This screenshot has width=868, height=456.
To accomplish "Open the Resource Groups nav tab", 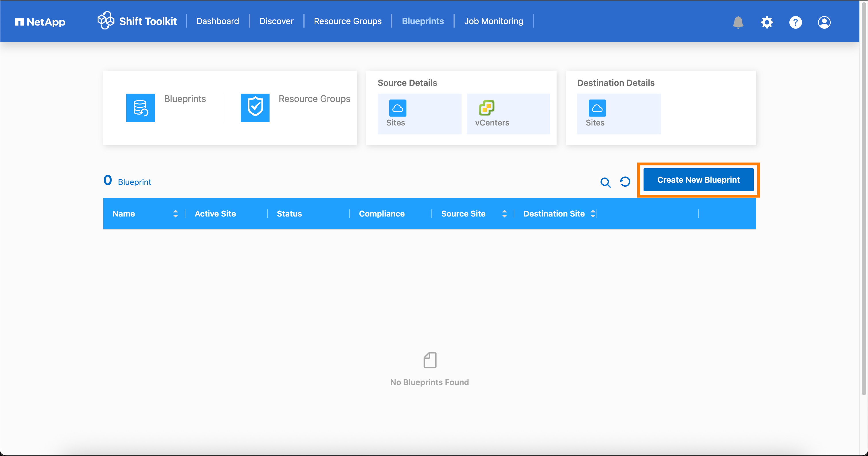I will coord(348,21).
